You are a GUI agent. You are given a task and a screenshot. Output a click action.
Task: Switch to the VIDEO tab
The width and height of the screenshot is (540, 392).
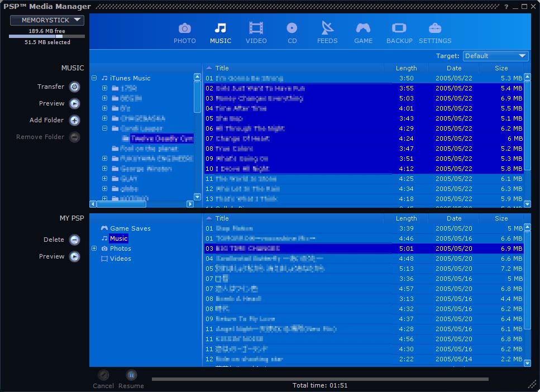click(x=256, y=33)
